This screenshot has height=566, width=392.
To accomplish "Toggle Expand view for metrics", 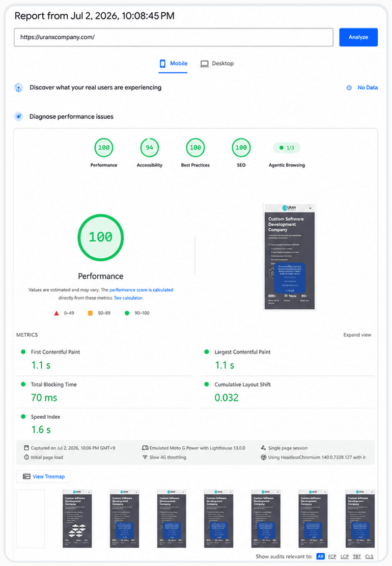I will tap(357, 335).
